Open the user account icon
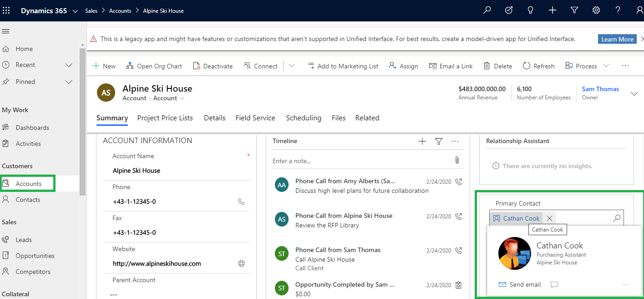 (639, 10)
